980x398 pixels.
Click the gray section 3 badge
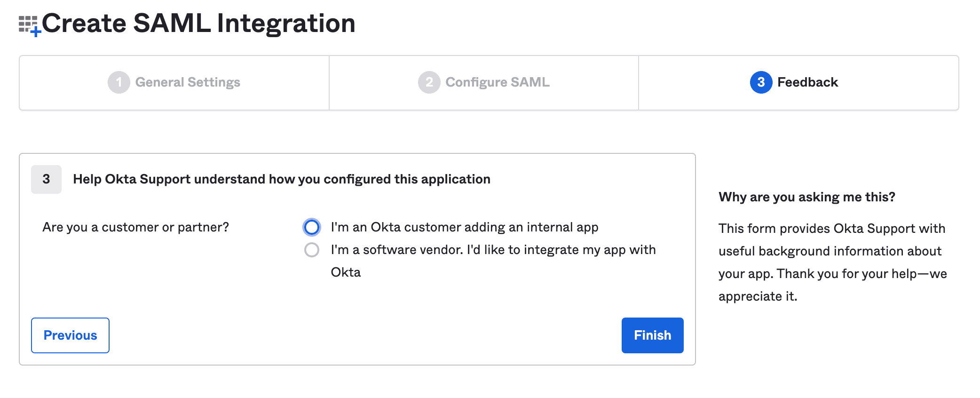coord(46,179)
